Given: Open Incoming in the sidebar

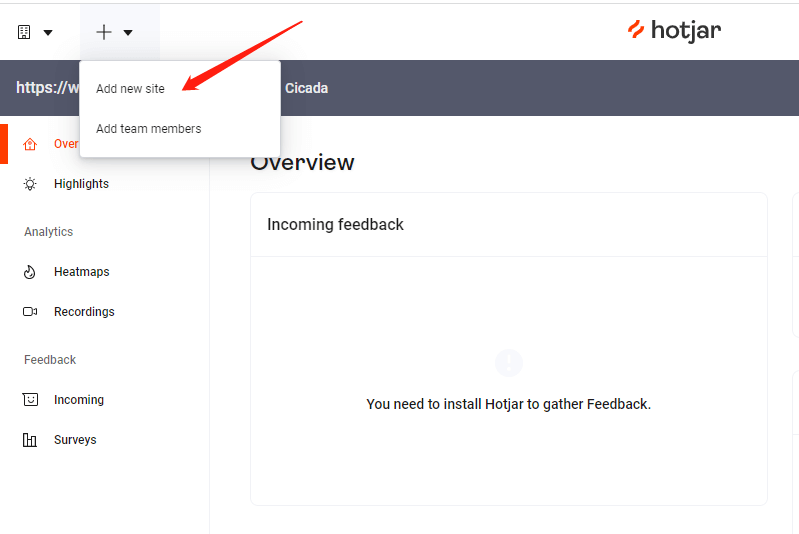Looking at the screenshot, I should pos(79,400).
